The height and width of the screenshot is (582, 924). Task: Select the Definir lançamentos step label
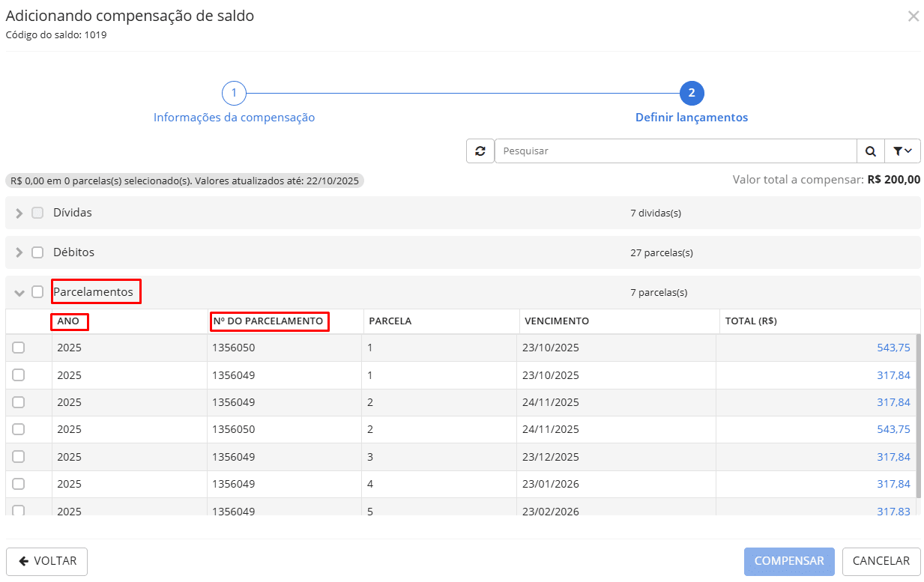click(691, 118)
